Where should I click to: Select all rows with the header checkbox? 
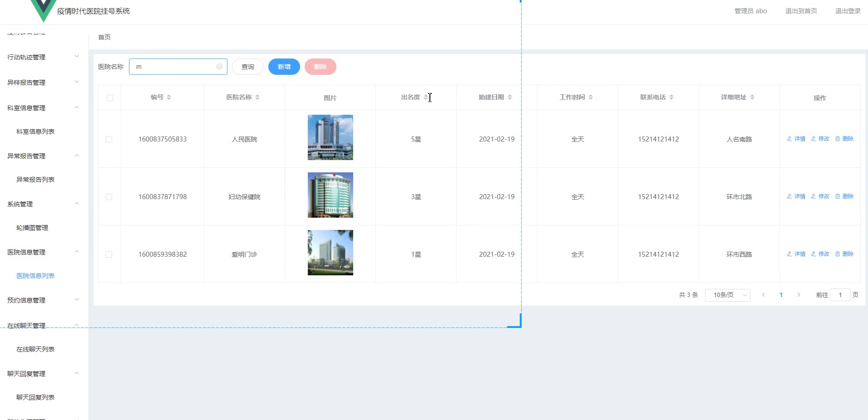[110, 98]
